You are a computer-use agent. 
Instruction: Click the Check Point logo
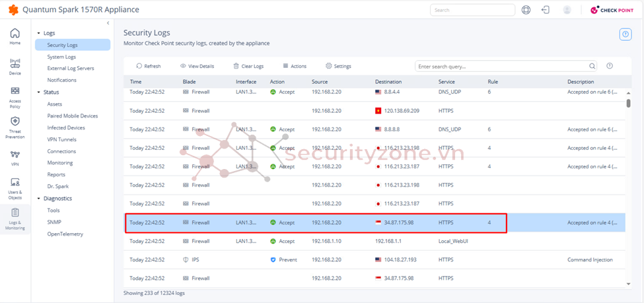click(612, 11)
